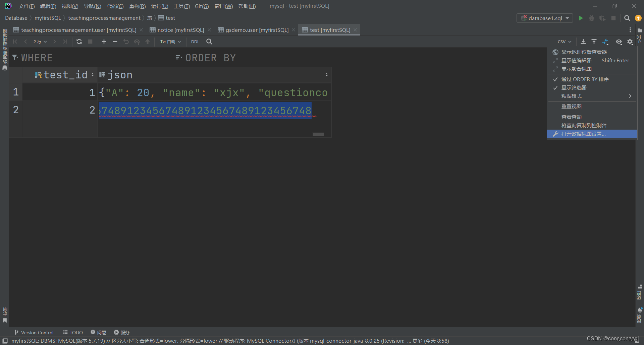Export data download icon
The image size is (644, 345).
[583, 42]
